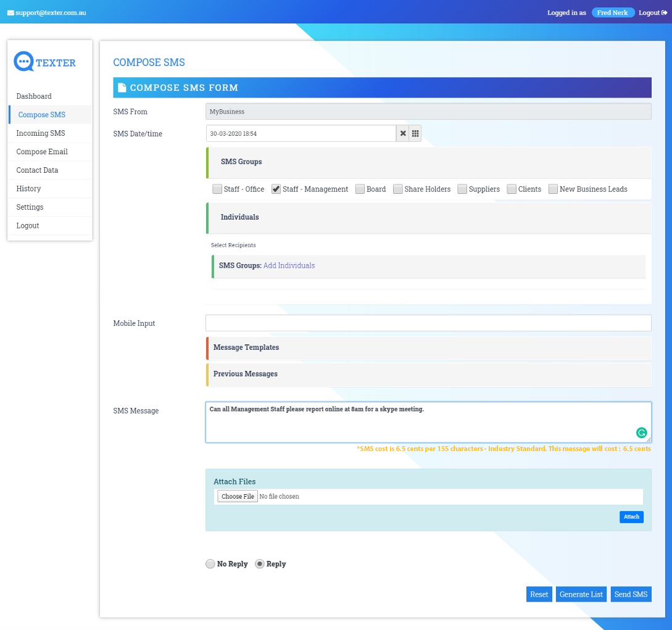This screenshot has height=630, width=672.
Task: Click the blue Attach button
Action: click(631, 517)
